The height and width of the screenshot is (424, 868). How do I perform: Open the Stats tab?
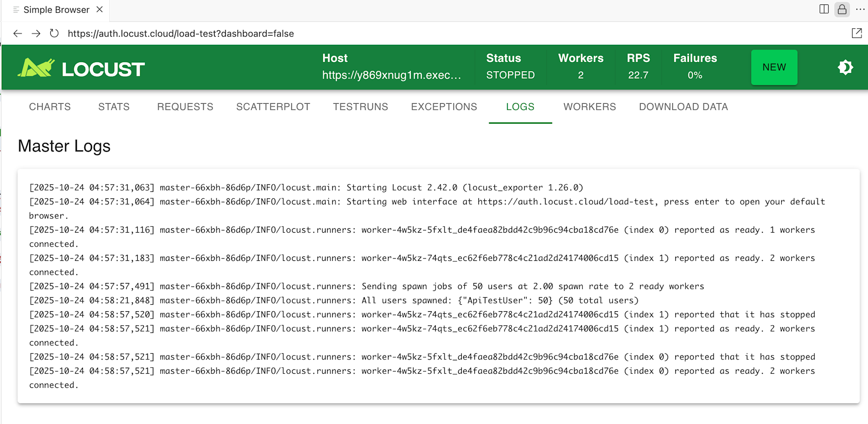point(114,107)
